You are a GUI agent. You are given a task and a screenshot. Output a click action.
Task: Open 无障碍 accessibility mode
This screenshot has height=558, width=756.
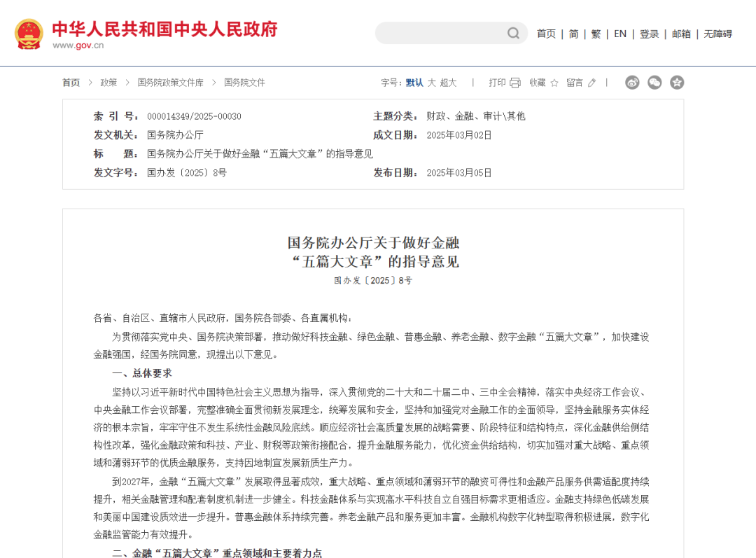(718, 34)
